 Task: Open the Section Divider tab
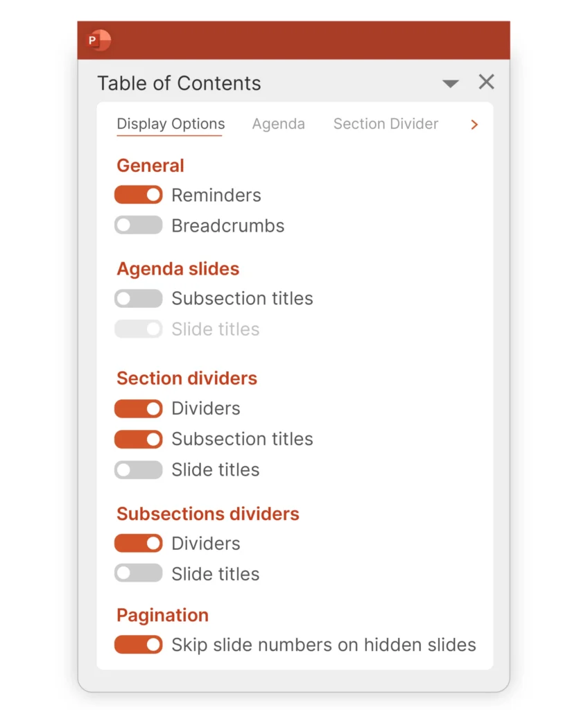click(x=386, y=123)
